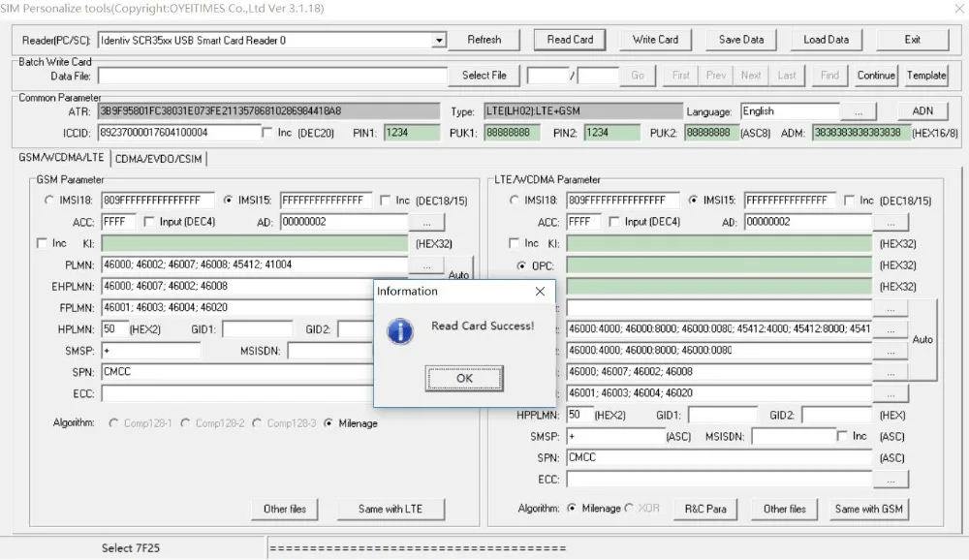Viewport: 969px width, 560px height.
Task: Select the LTE Milenage algorithm radio
Action: coord(572,508)
